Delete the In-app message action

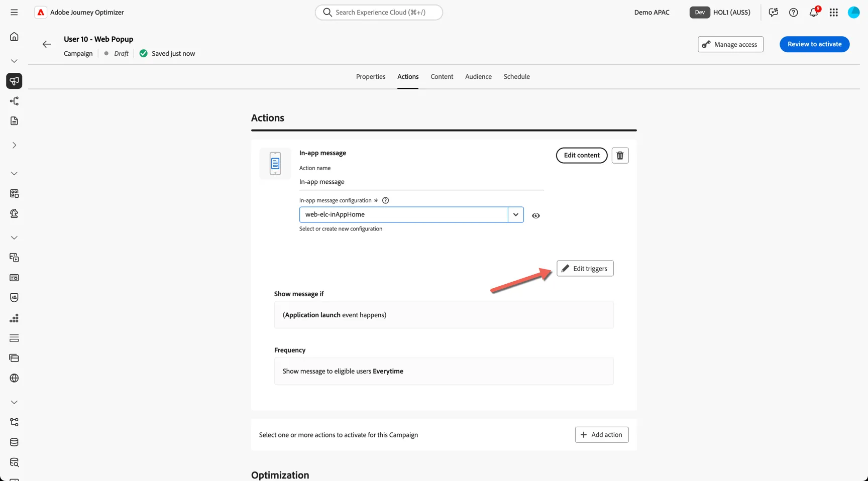click(620, 155)
